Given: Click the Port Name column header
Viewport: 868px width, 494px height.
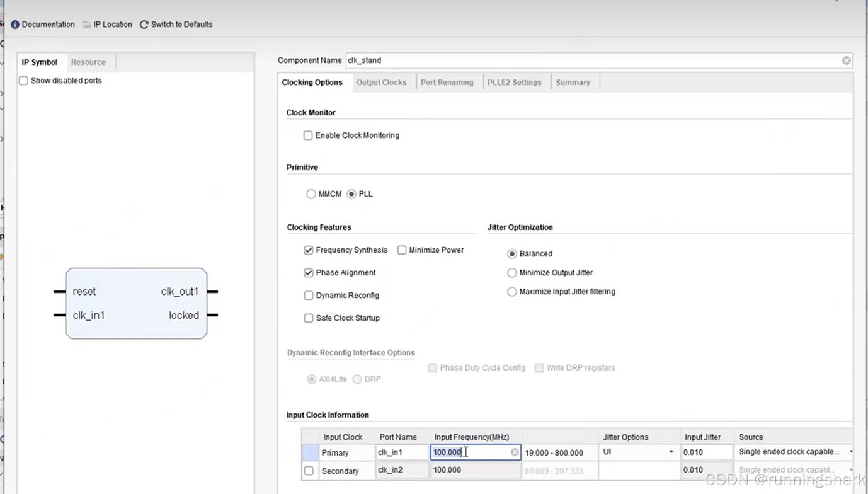Looking at the screenshot, I should (x=398, y=437).
